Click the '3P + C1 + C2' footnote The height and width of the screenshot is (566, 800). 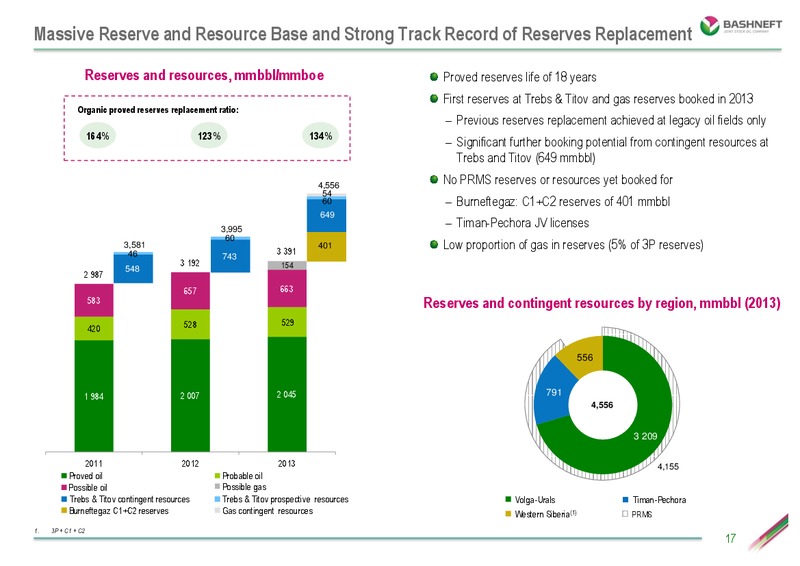coord(68,531)
